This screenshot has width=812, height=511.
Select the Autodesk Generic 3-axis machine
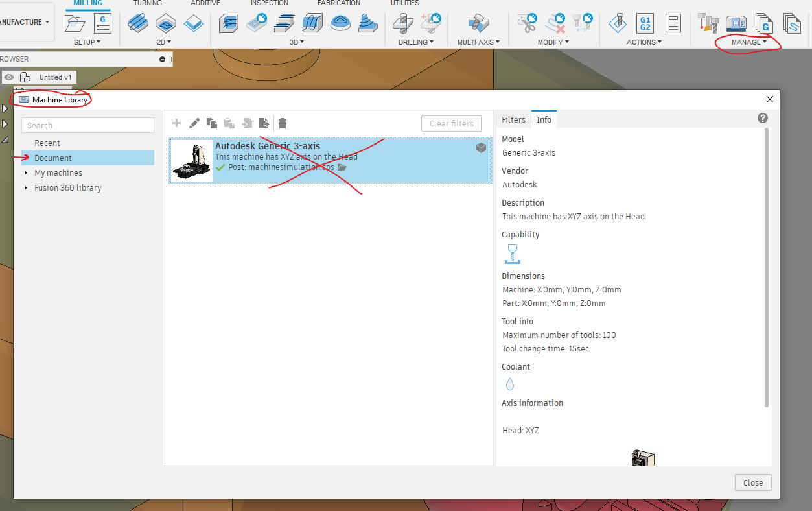331,160
